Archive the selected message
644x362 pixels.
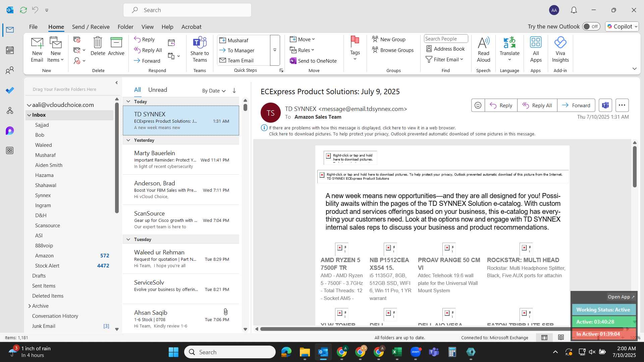[116, 46]
